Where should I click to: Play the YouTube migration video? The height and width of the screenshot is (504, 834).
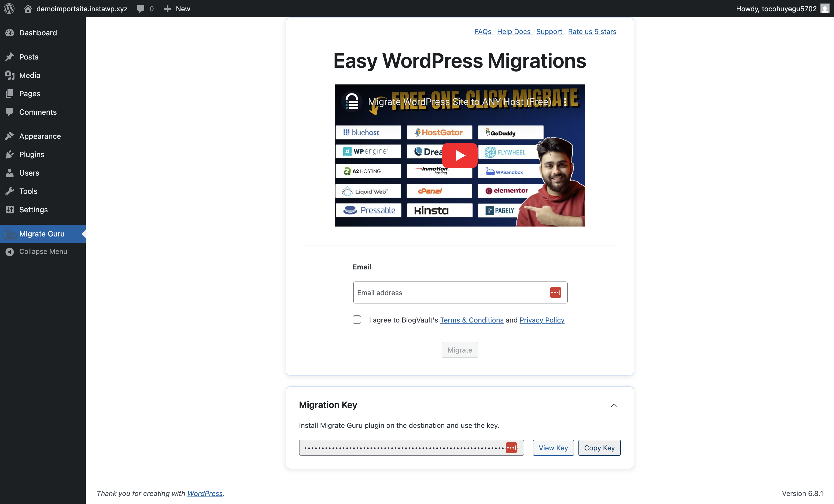pyautogui.click(x=460, y=155)
